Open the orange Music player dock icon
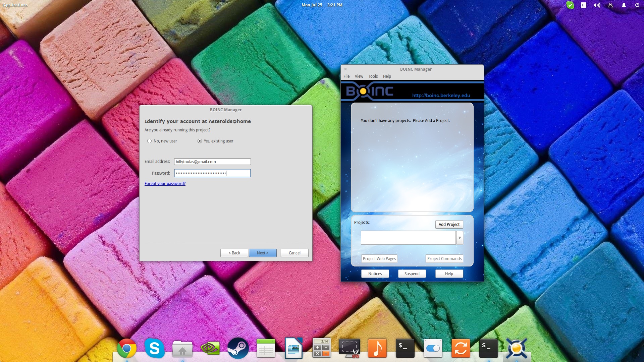The height and width of the screenshot is (362, 644). pos(377,349)
